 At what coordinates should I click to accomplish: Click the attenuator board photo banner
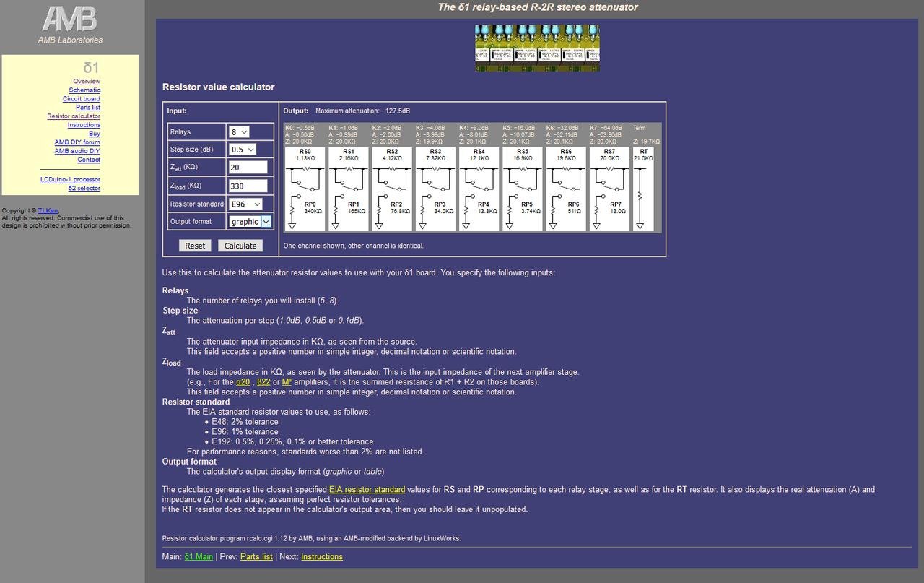(537, 48)
